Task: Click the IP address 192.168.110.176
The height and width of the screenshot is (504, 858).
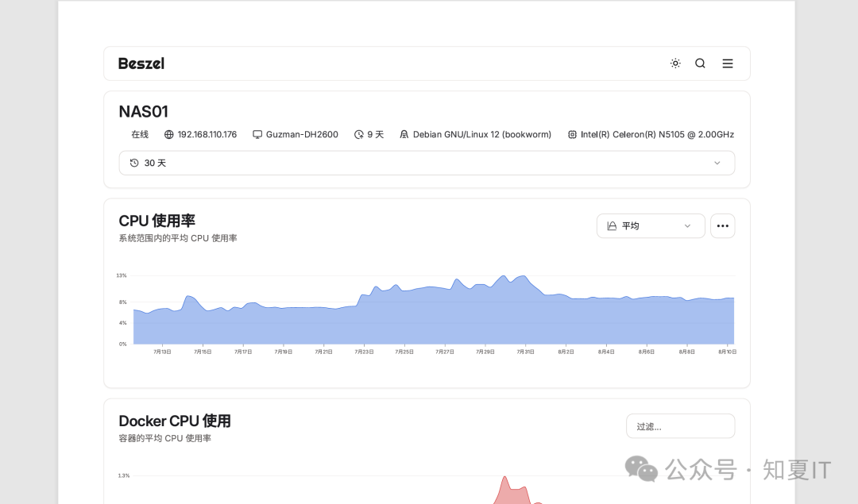Action: tap(207, 134)
